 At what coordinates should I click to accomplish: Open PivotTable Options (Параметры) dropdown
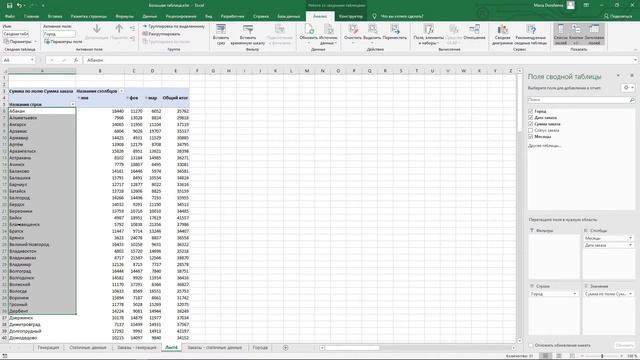[x=20, y=42]
